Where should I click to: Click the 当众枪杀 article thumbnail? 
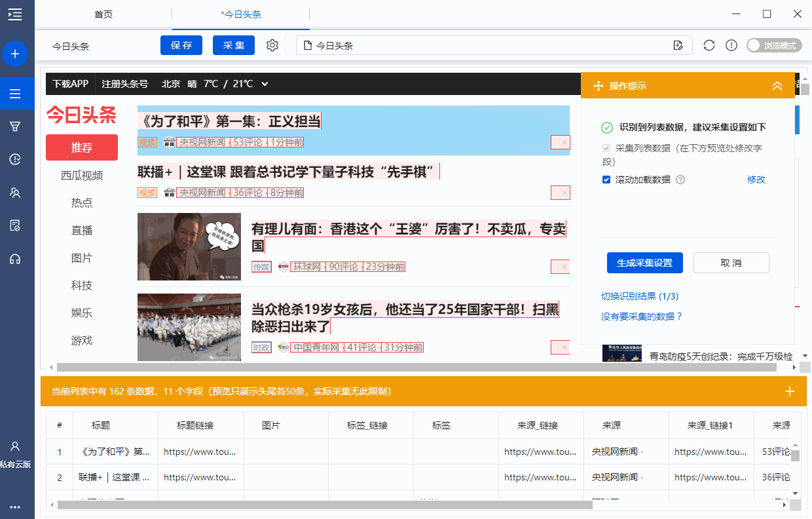[x=189, y=327]
